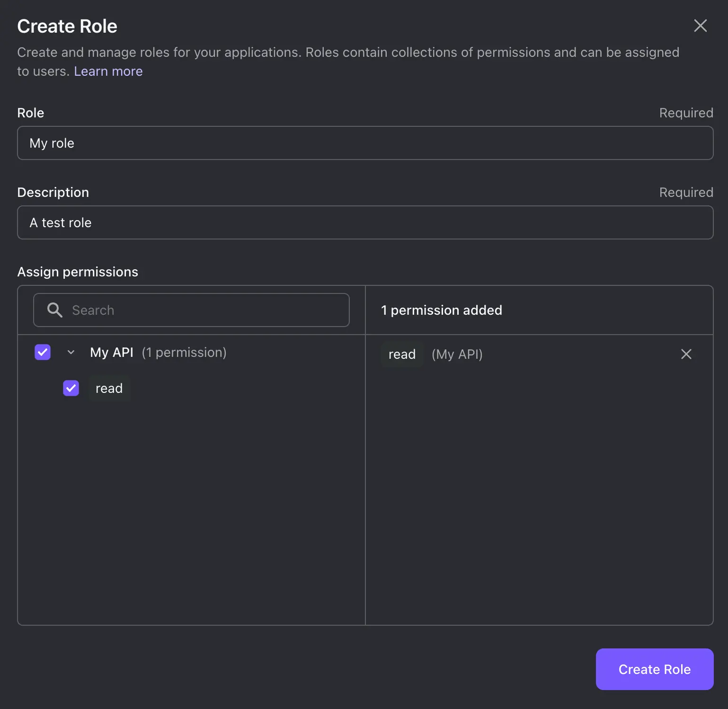Screen dimensions: 728x709
Task: Enable all permissions by checking My API
Action: tap(42, 352)
